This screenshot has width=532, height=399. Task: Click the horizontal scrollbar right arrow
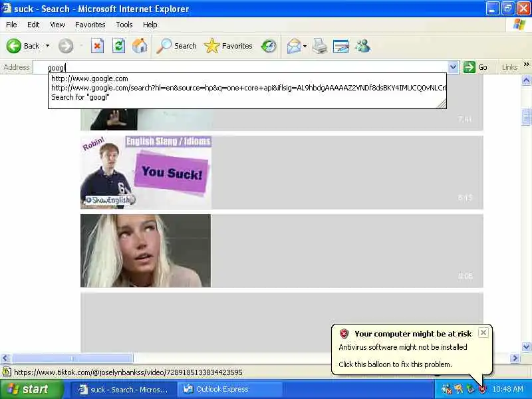point(515,358)
